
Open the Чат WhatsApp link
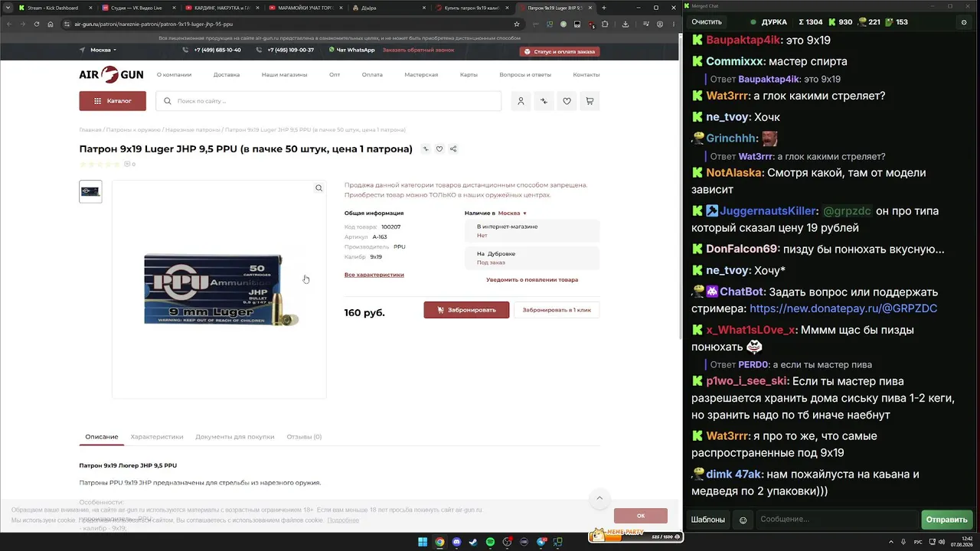[352, 50]
